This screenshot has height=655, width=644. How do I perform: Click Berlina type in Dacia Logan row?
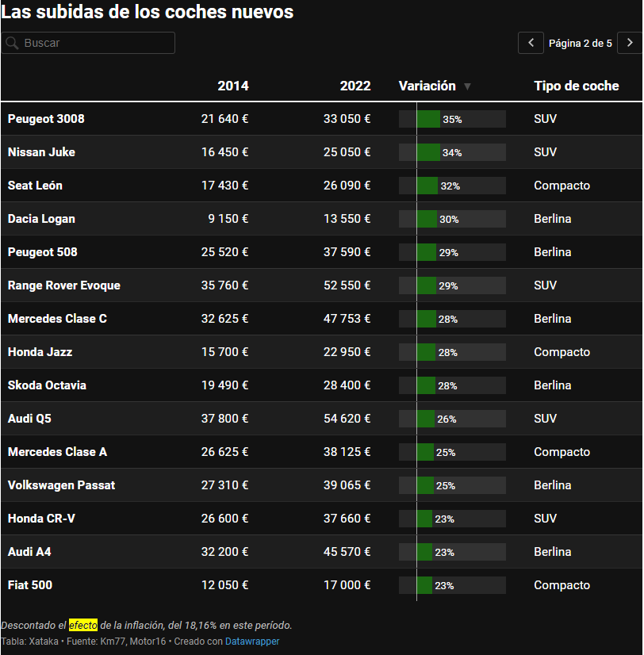click(553, 219)
